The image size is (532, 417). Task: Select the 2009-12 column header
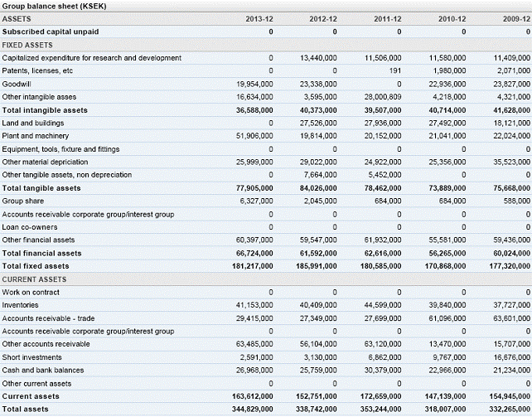pos(516,18)
